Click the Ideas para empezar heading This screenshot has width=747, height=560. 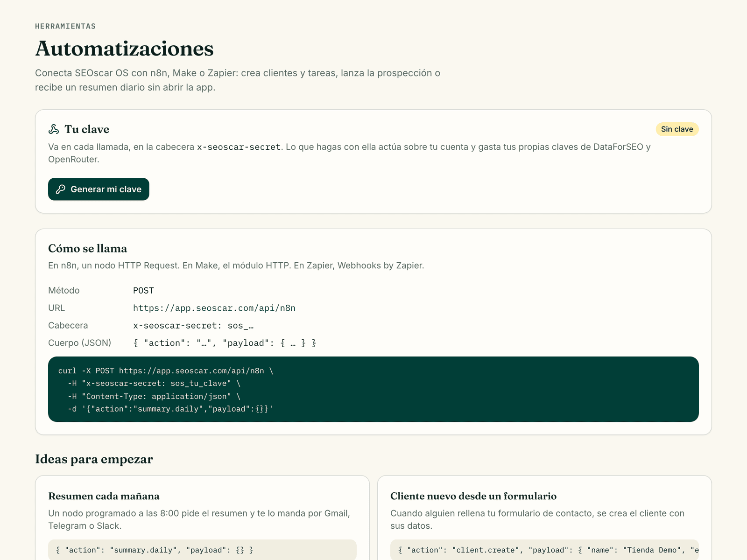94,459
